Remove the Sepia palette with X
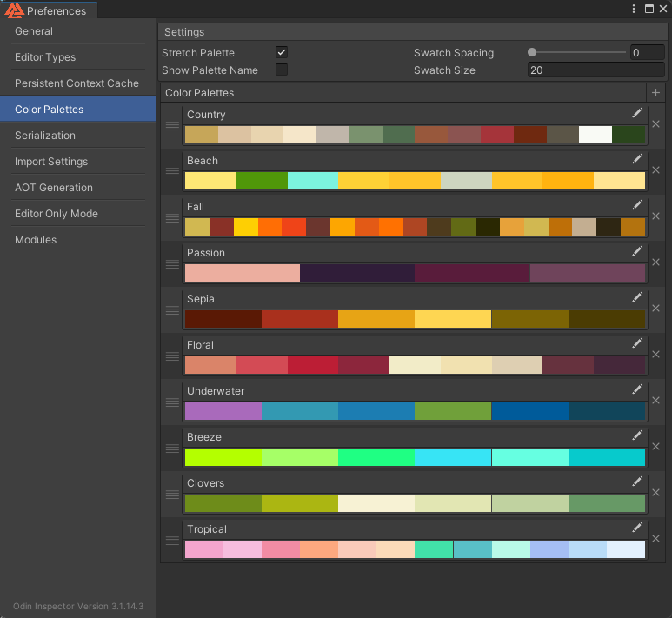This screenshot has width=672, height=618. pos(655,309)
